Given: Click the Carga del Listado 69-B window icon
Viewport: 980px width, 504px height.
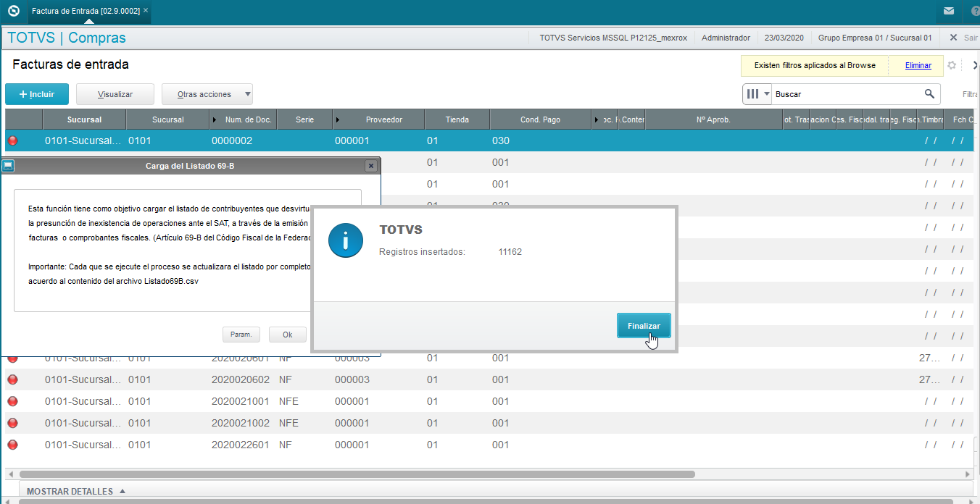Looking at the screenshot, I should coord(8,166).
